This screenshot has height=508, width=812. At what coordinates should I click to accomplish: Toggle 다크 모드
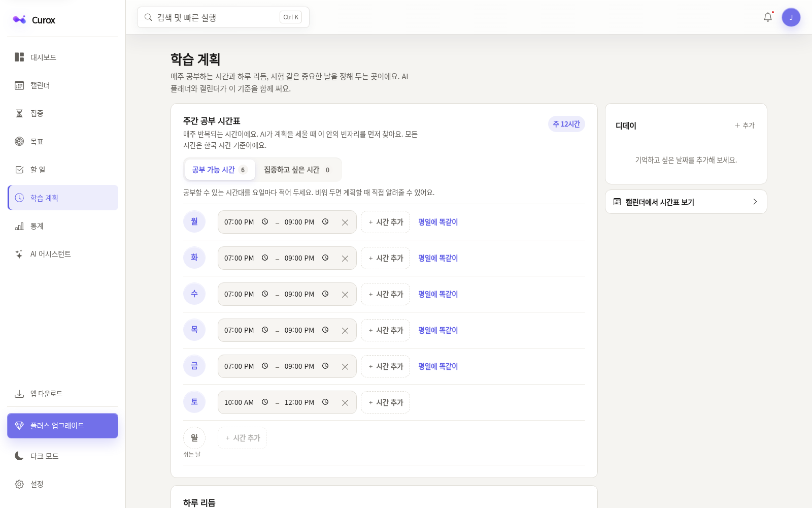point(63,456)
